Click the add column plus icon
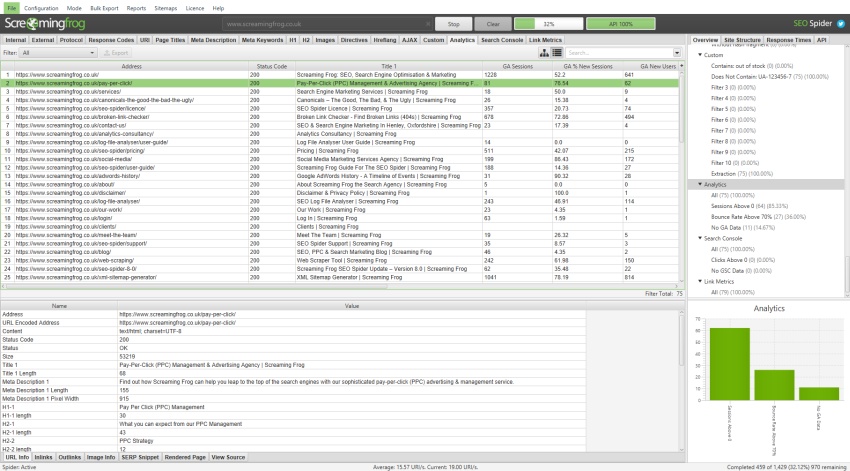Image resolution: width=850 pixels, height=471 pixels. [x=681, y=66]
